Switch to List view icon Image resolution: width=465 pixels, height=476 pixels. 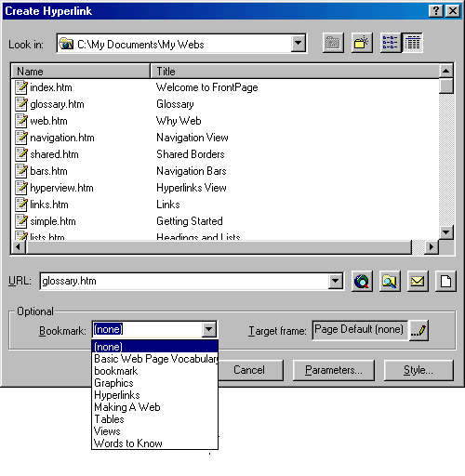391,43
